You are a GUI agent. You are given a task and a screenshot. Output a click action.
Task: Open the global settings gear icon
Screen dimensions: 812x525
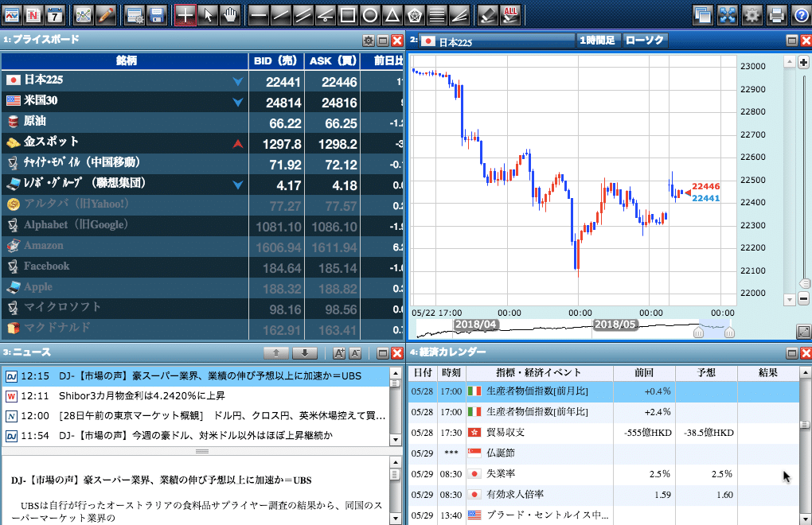click(x=751, y=14)
